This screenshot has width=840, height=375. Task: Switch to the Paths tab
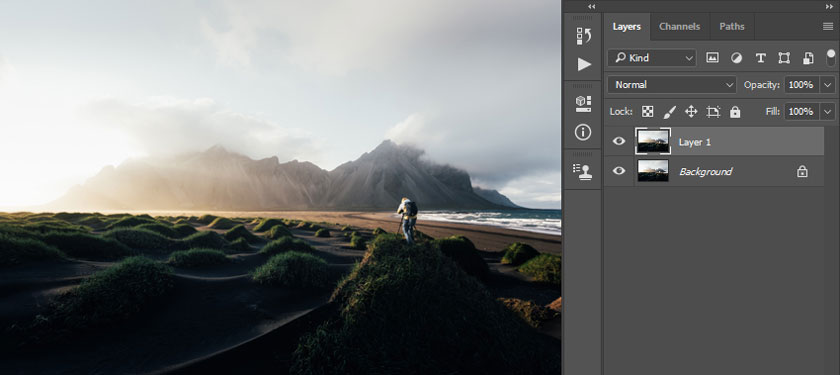click(732, 26)
